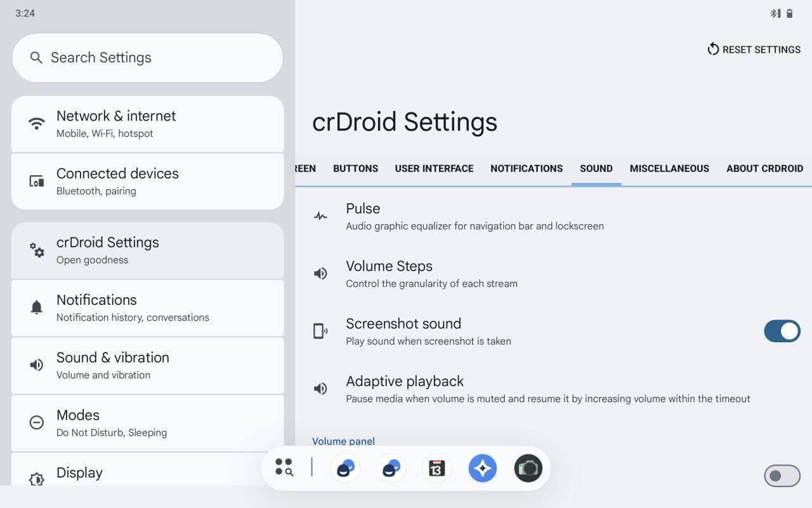This screenshot has width=812, height=508.
Task: Click the search magnifier icon in Search Settings
Action: tap(37, 58)
